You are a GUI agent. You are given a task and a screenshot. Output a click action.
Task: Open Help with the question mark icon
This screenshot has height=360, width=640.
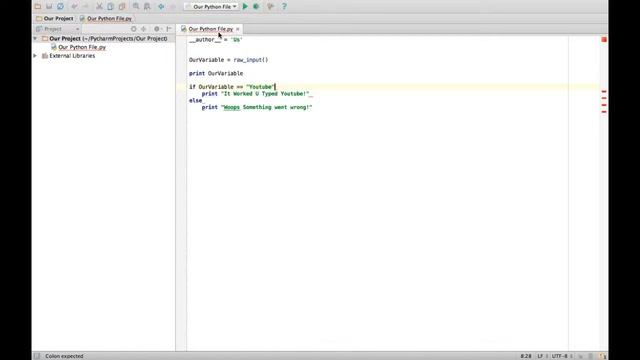coord(284,7)
